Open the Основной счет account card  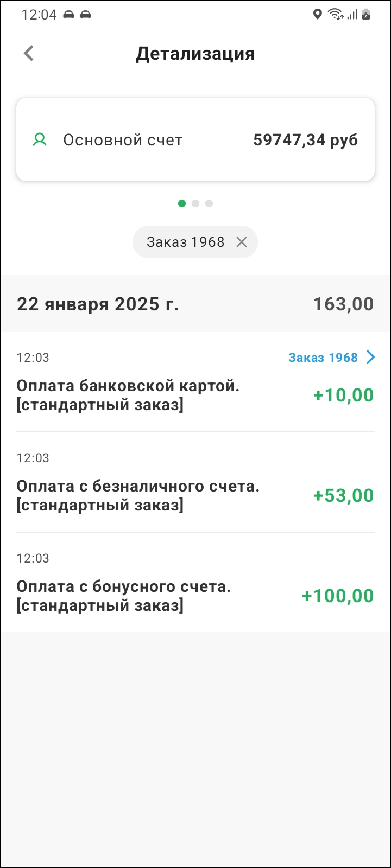pyautogui.click(x=195, y=139)
